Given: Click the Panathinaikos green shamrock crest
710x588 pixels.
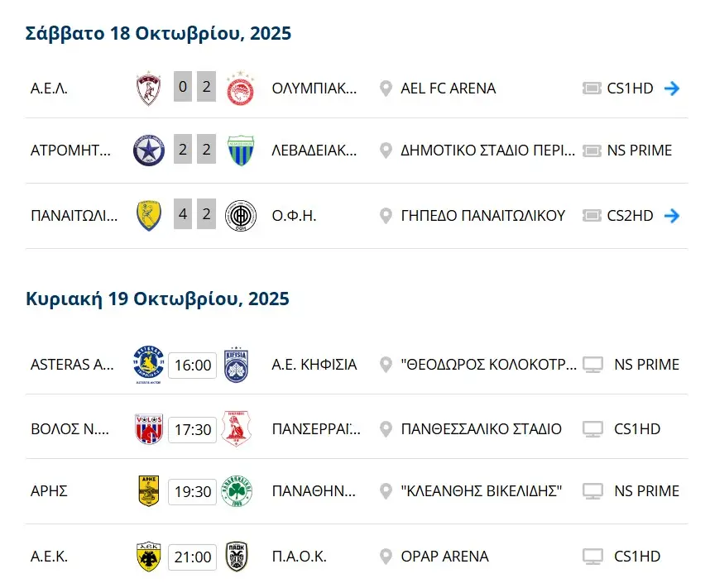Looking at the screenshot, I should point(237,491).
